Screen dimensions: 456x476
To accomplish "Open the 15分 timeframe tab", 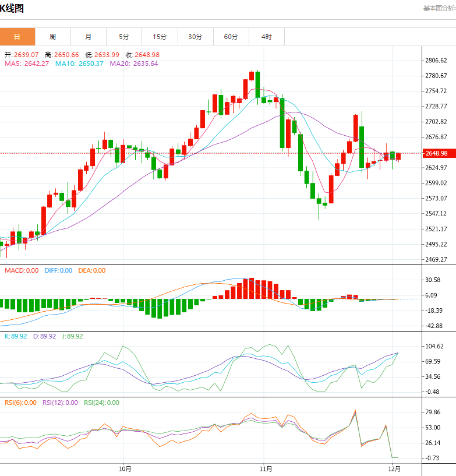I will [x=160, y=37].
